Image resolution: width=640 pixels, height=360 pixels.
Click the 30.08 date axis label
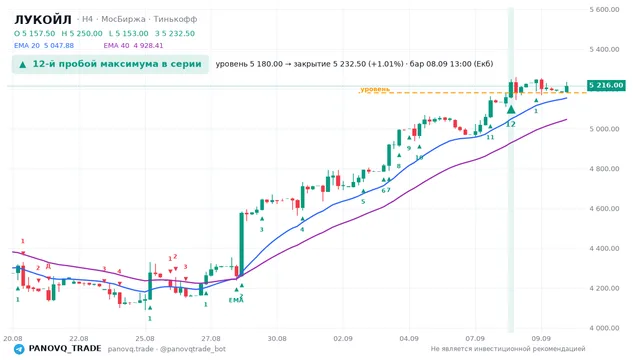[x=277, y=339]
